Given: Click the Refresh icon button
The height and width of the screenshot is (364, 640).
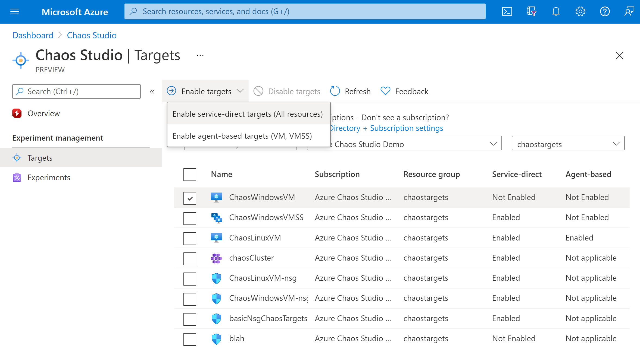Looking at the screenshot, I should click(335, 91).
